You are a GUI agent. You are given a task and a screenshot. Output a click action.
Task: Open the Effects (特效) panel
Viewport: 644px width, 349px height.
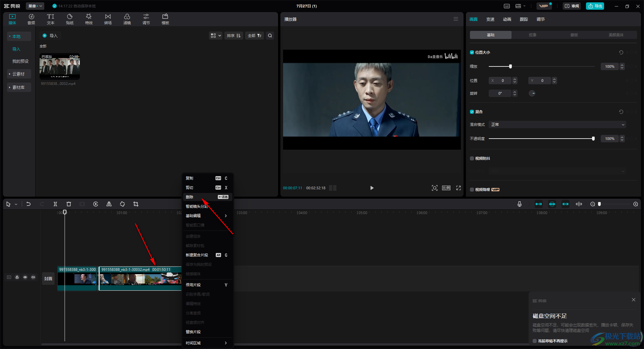tap(89, 19)
